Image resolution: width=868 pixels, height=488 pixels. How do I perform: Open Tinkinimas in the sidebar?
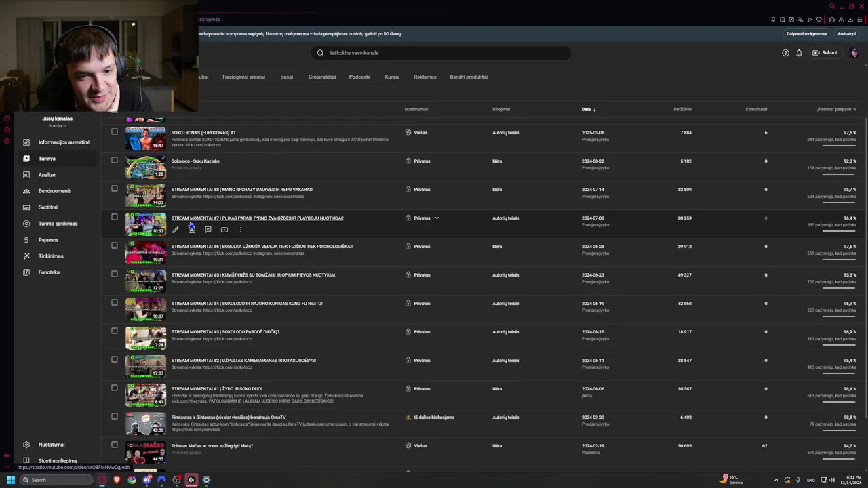point(57,256)
